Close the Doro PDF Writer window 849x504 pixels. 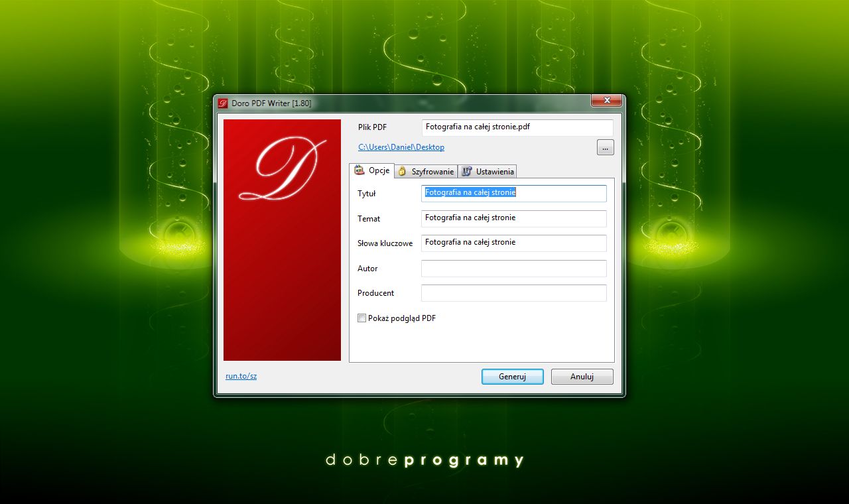[606, 101]
